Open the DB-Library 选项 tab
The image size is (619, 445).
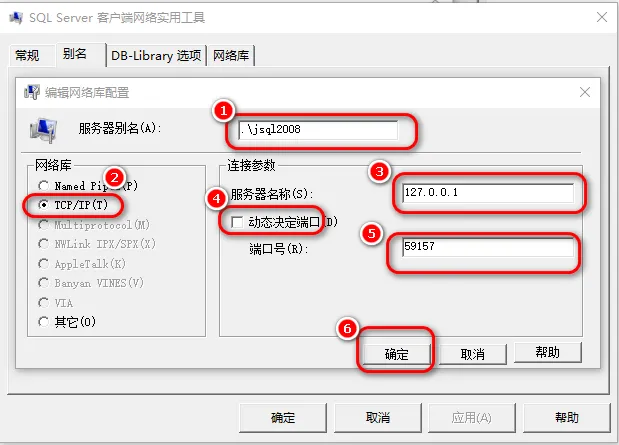(156, 56)
